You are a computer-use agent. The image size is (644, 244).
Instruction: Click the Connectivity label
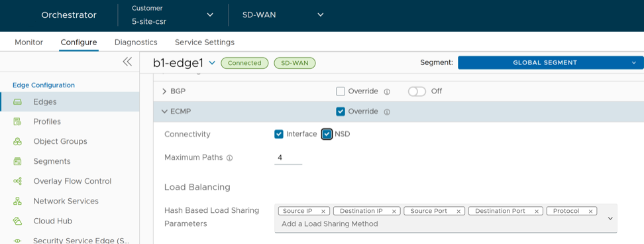188,135
